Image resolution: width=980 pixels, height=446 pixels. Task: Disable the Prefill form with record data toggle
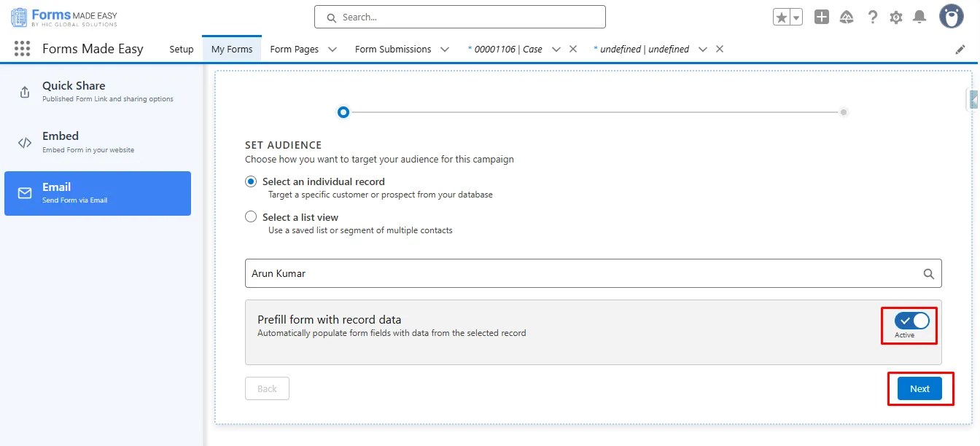tap(912, 321)
